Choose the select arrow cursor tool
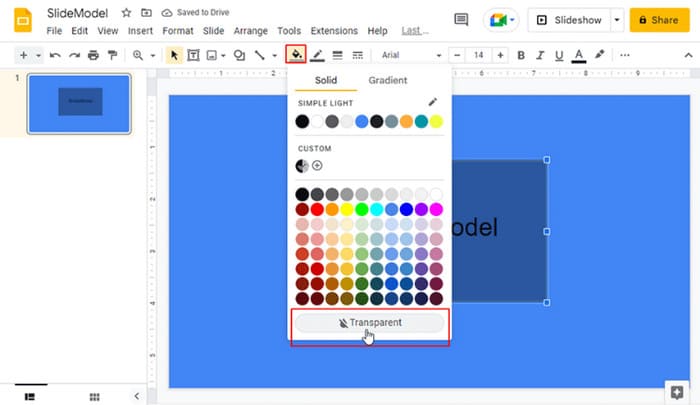This screenshot has height=405, width=700. [x=174, y=55]
